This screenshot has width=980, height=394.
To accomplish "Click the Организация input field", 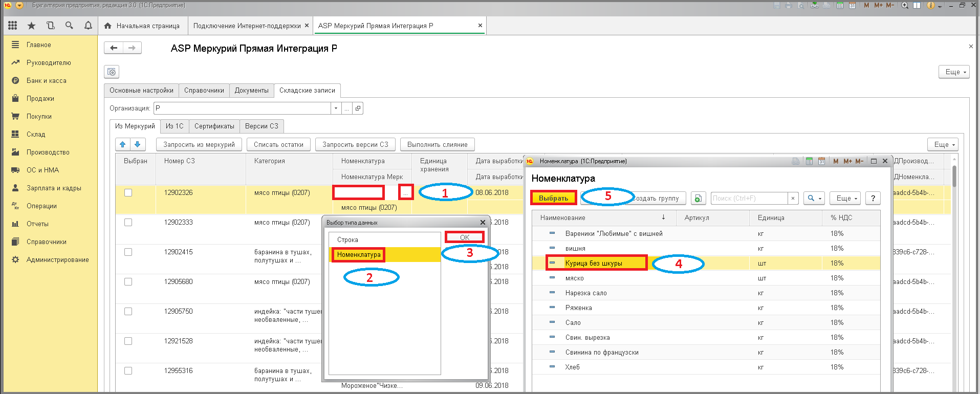I will (x=243, y=108).
